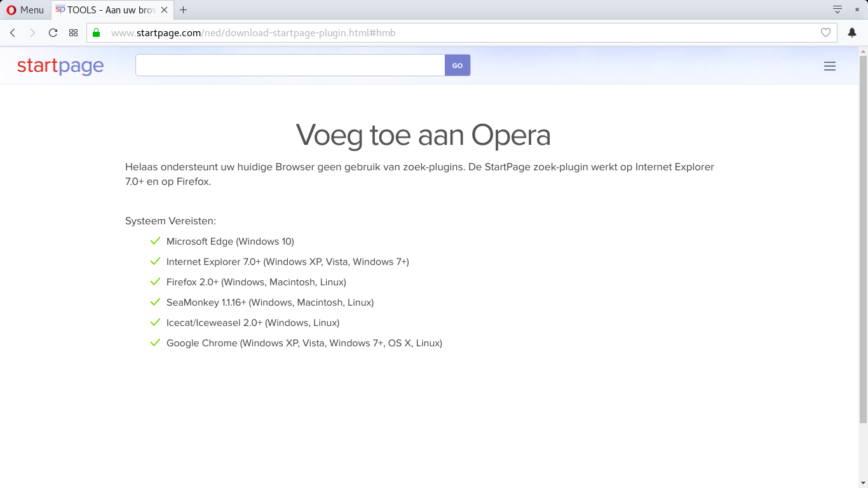Go back with the back arrow
Viewport: 868px width, 488px height.
pos(13,32)
